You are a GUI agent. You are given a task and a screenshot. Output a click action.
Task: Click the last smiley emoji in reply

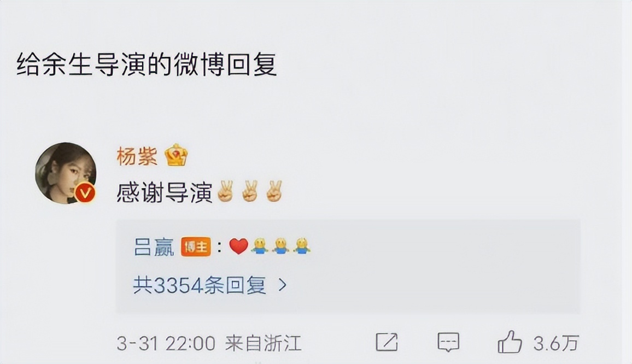(x=301, y=246)
